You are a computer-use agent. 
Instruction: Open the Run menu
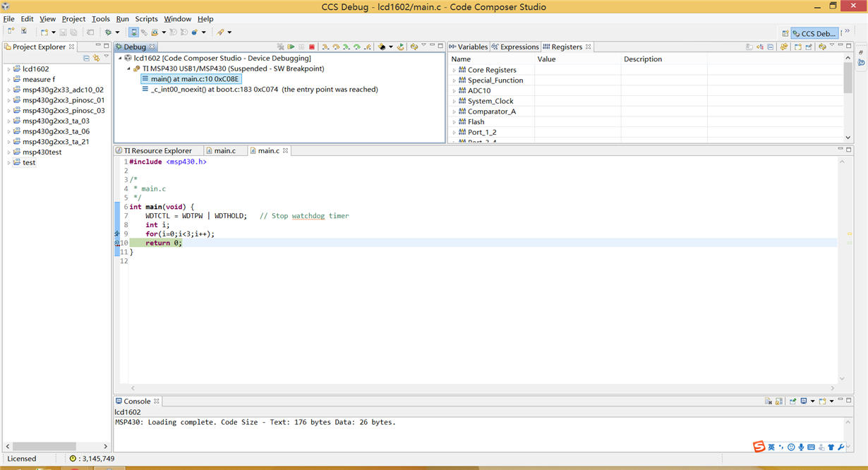coord(122,19)
